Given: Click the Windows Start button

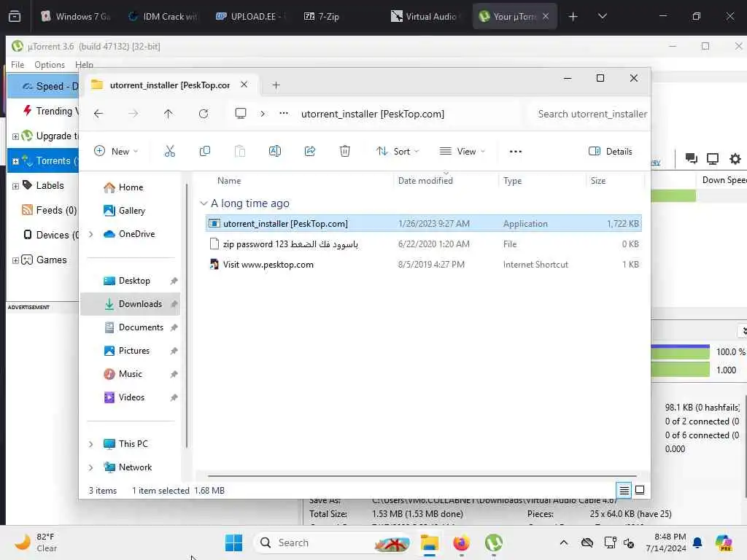Looking at the screenshot, I should click(x=233, y=542).
